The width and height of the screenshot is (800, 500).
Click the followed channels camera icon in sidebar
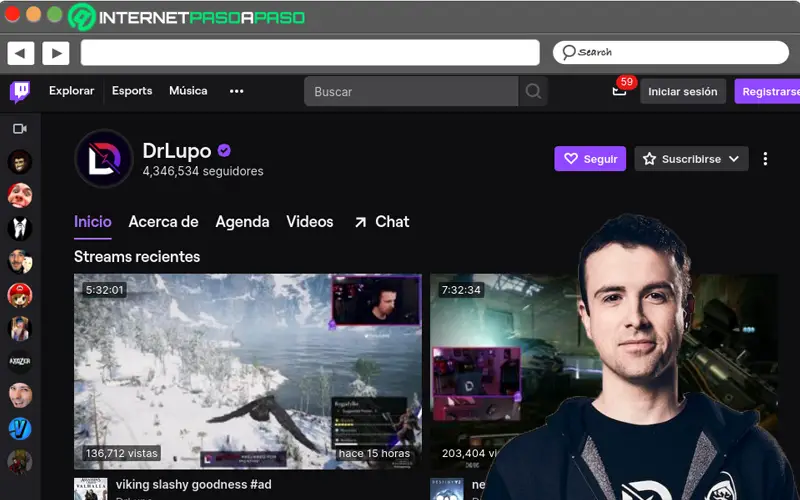coord(19,129)
